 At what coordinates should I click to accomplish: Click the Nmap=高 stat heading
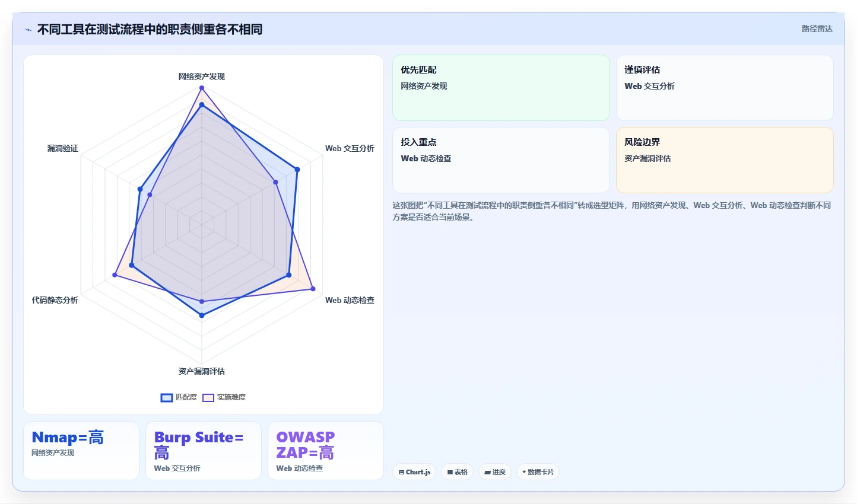68,438
